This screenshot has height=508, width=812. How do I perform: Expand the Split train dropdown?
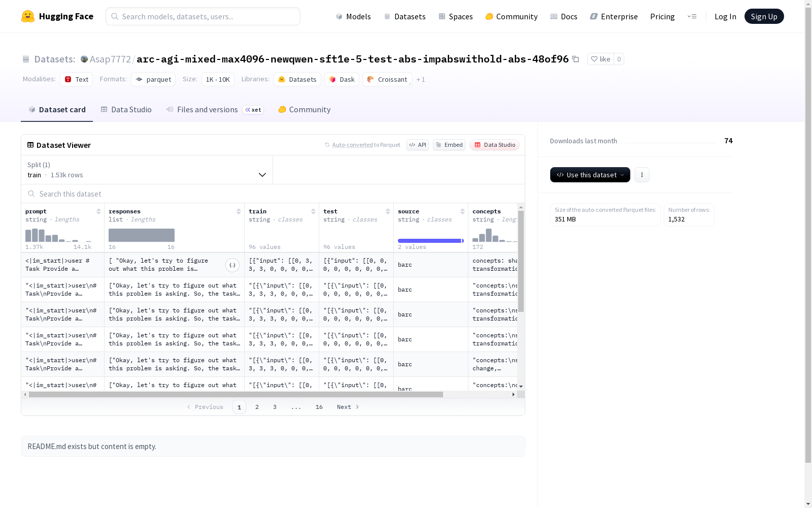(x=147, y=170)
